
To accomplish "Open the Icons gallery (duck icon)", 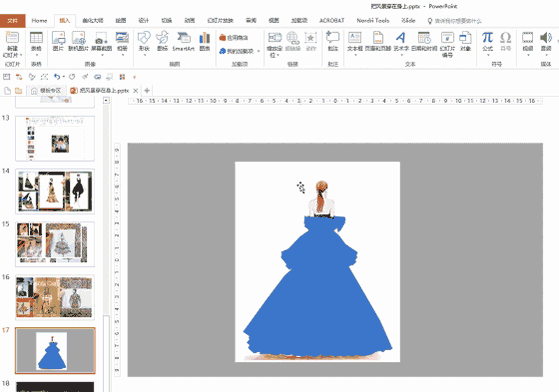I will pyautogui.click(x=162, y=38).
